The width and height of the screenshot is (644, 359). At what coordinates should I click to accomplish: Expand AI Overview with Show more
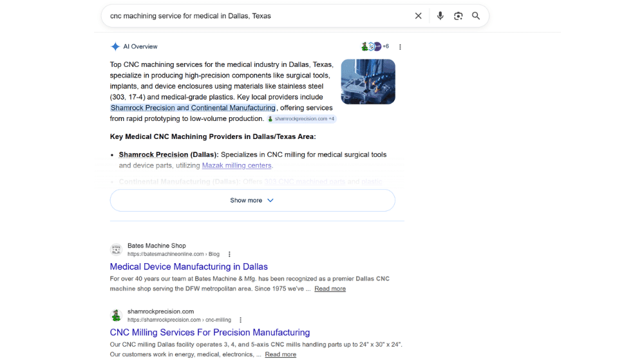coord(252,200)
